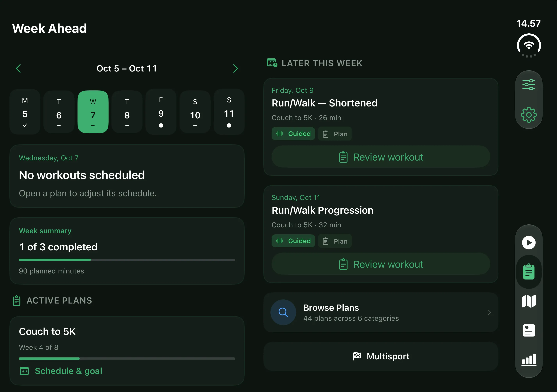Select Tuesday 6 in week strip
The width and height of the screenshot is (557, 392).
pos(59,112)
